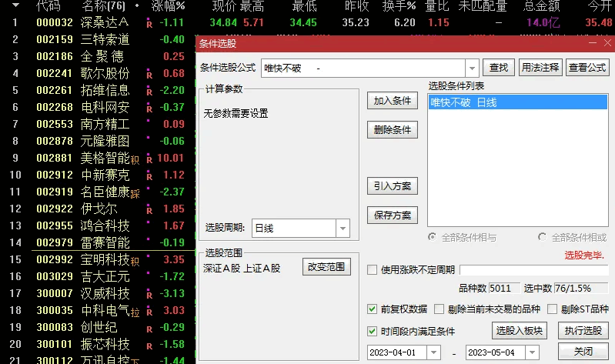Click the 使用涨跌不定周期 input field
The width and height of the screenshot is (615, 364).
(534, 270)
